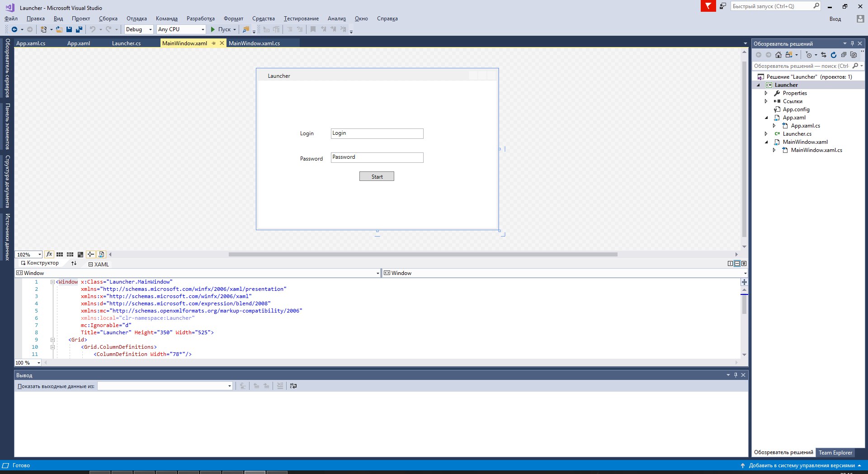This screenshot has height=474, width=868.
Task: Toggle the artboard background checkerboard icon
Action: (x=80, y=255)
